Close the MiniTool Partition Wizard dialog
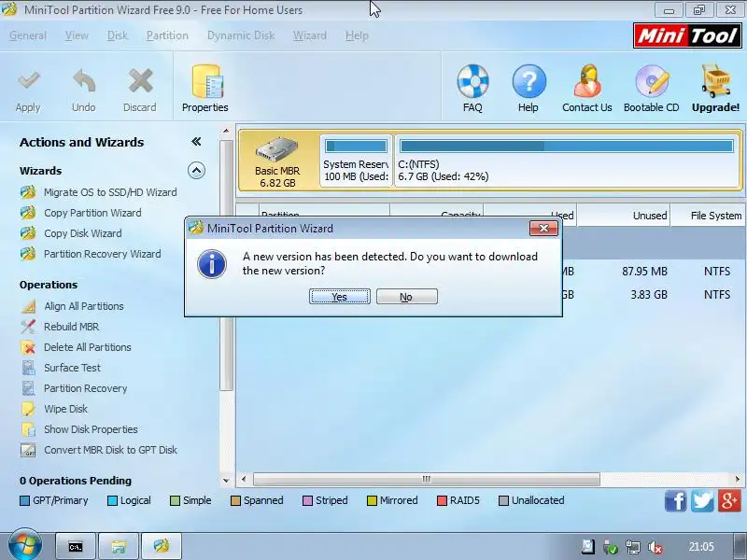The height and width of the screenshot is (560, 747). pyautogui.click(x=543, y=228)
